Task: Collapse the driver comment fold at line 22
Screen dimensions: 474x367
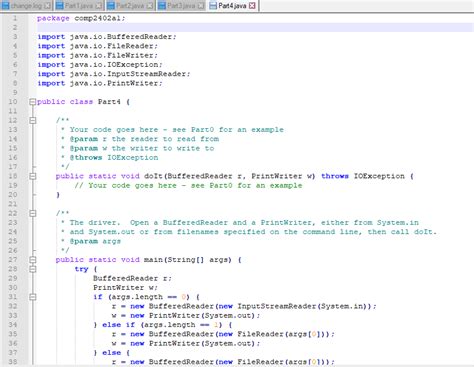Action: [x=32, y=213]
